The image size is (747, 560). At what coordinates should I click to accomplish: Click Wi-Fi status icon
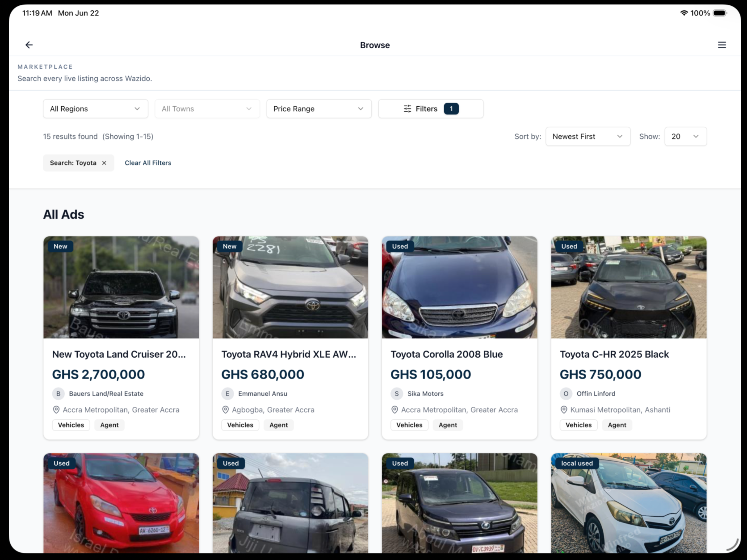pyautogui.click(x=684, y=13)
